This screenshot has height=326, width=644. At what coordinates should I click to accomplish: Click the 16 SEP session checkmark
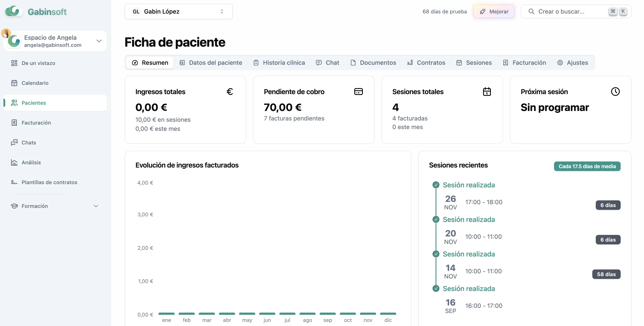click(x=436, y=289)
